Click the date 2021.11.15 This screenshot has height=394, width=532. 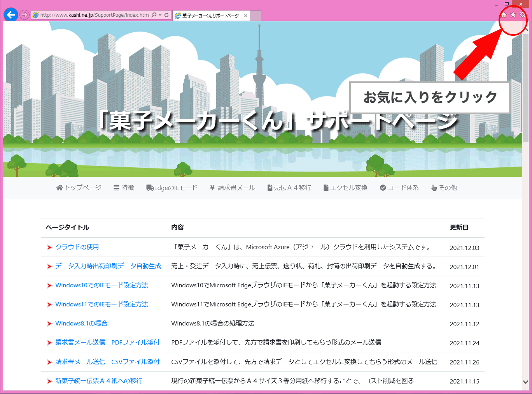click(464, 381)
